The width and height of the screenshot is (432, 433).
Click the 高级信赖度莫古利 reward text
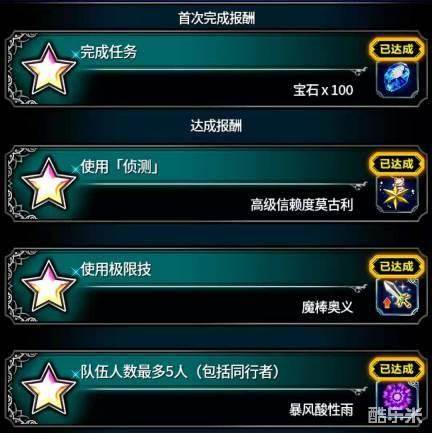tap(302, 205)
